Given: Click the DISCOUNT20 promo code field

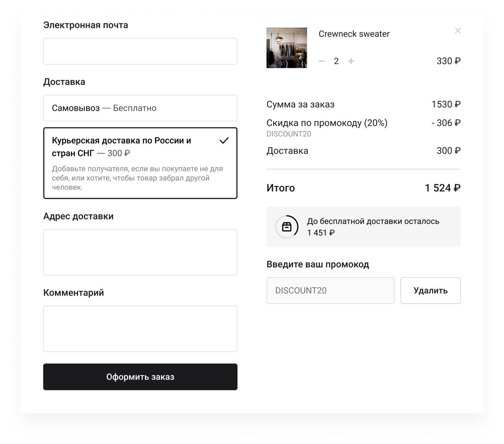Looking at the screenshot, I should [330, 290].
